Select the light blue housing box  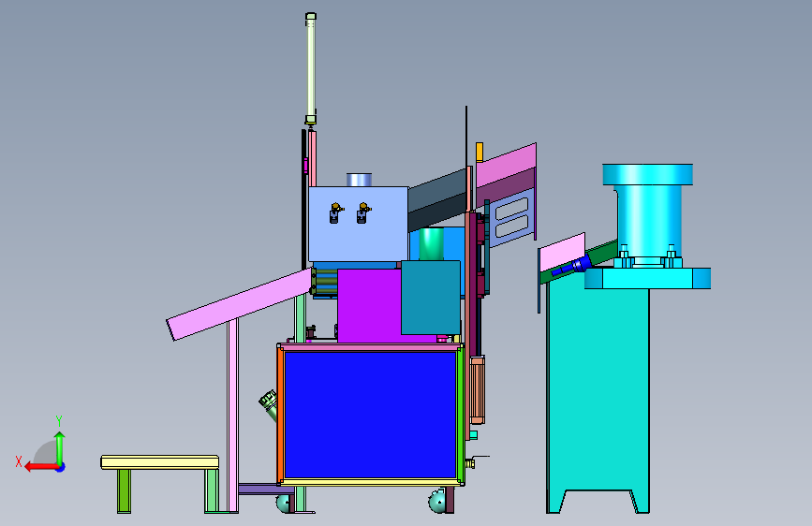point(359,225)
